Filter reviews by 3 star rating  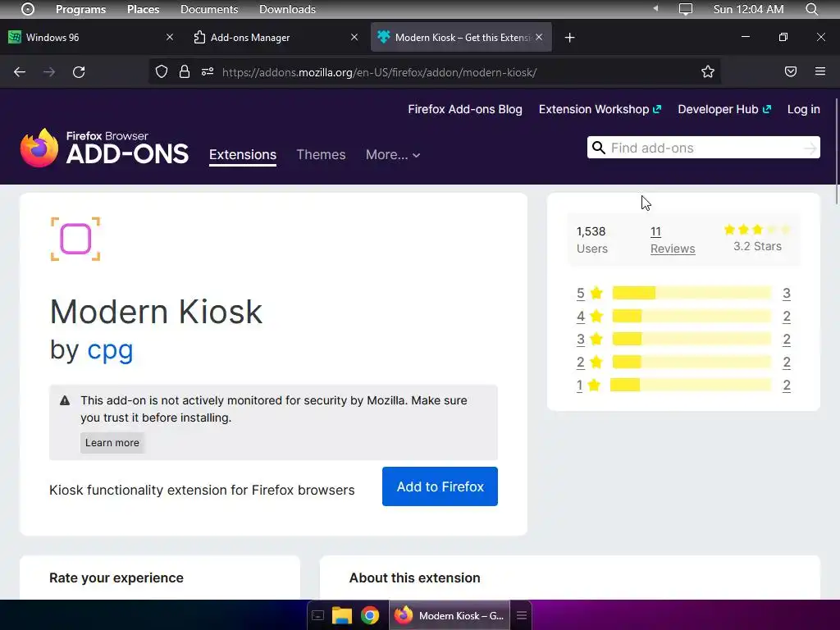tap(589, 339)
